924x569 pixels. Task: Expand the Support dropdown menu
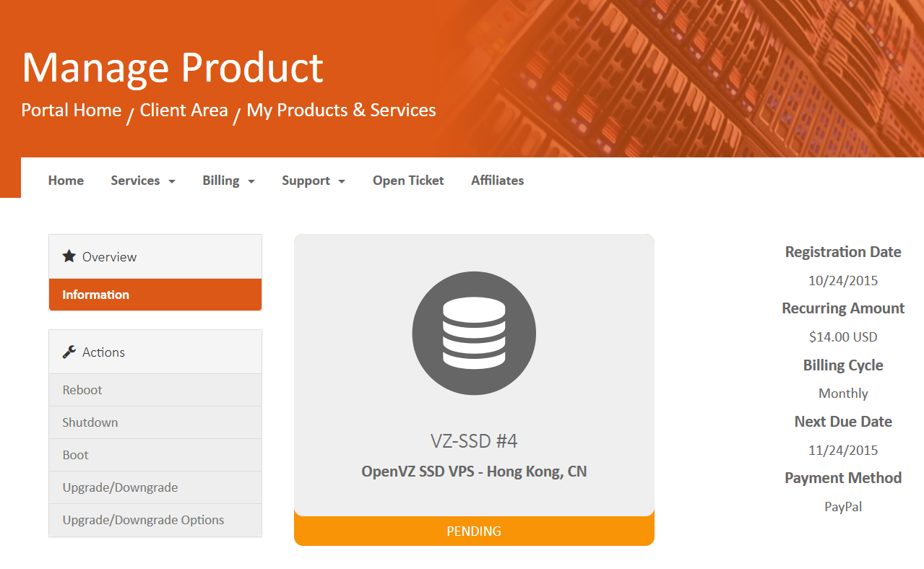[x=313, y=181]
